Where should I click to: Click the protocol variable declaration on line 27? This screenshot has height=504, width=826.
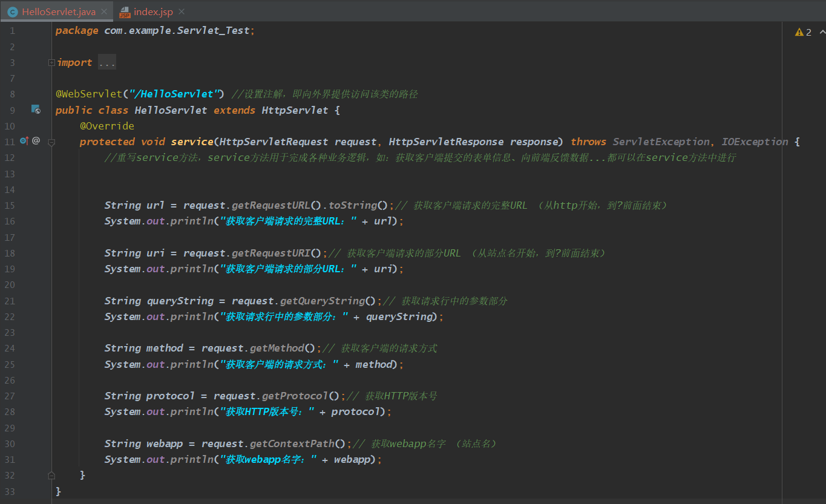pyautogui.click(x=171, y=396)
